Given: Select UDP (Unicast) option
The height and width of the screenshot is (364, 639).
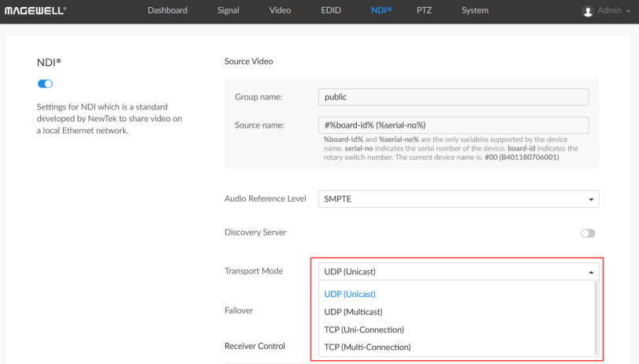Looking at the screenshot, I should [x=350, y=294].
